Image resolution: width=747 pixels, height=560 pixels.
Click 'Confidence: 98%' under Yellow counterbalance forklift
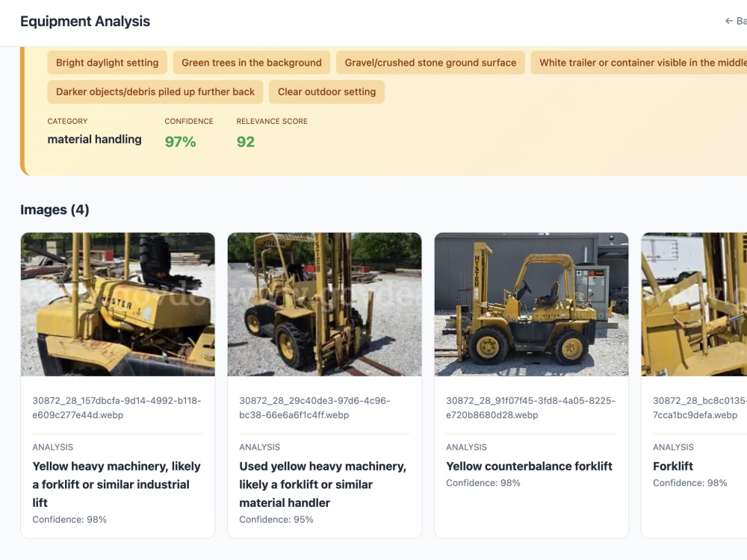tap(483, 483)
